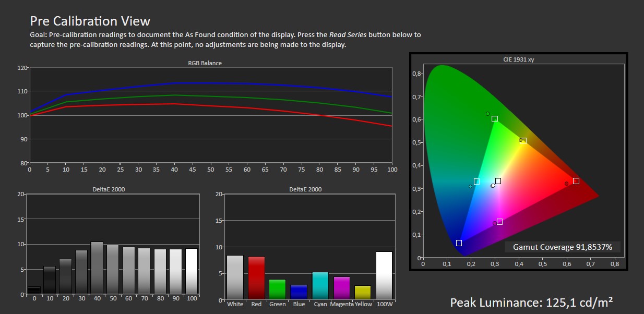Screen dimensions: 644x314
Task: Click the measured white point dot on CIE chart
Action: (x=493, y=185)
